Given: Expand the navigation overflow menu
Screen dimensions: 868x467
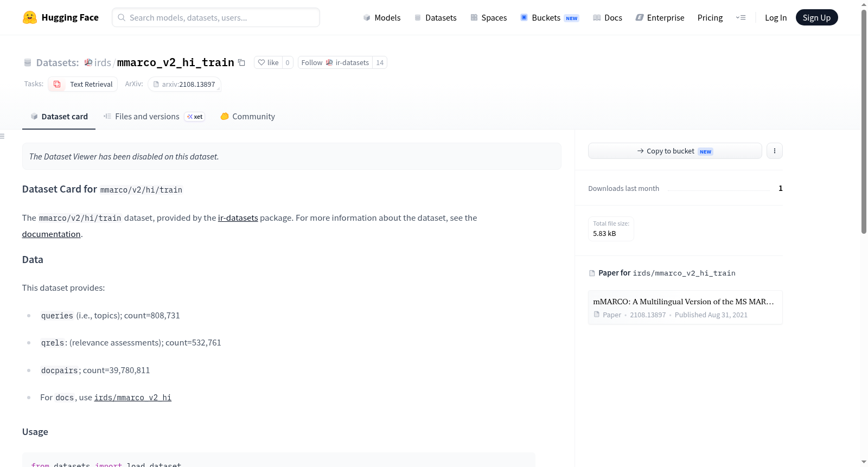Looking at the screenshot, I should (741, 17).
